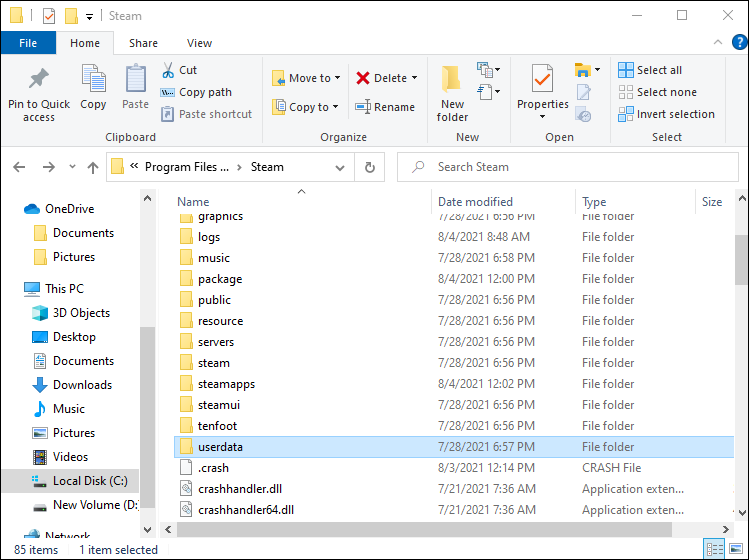
Task: Click the Search Steam field
Action: coord(567,167)
